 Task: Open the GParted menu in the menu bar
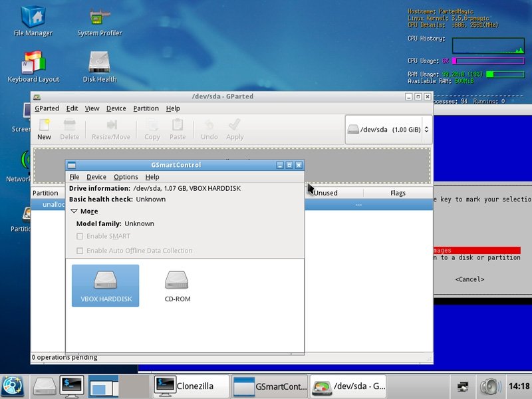click(x=47, y=108)
